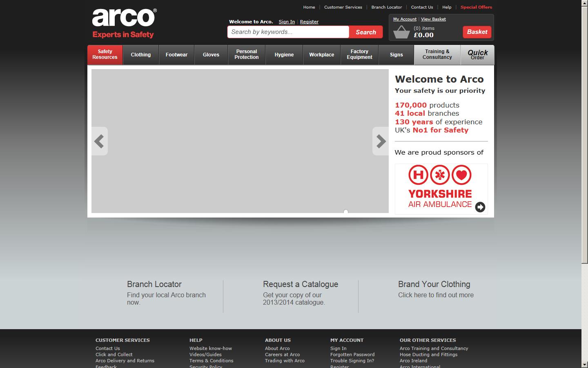Open the Hygiene category

click(284, 54)
